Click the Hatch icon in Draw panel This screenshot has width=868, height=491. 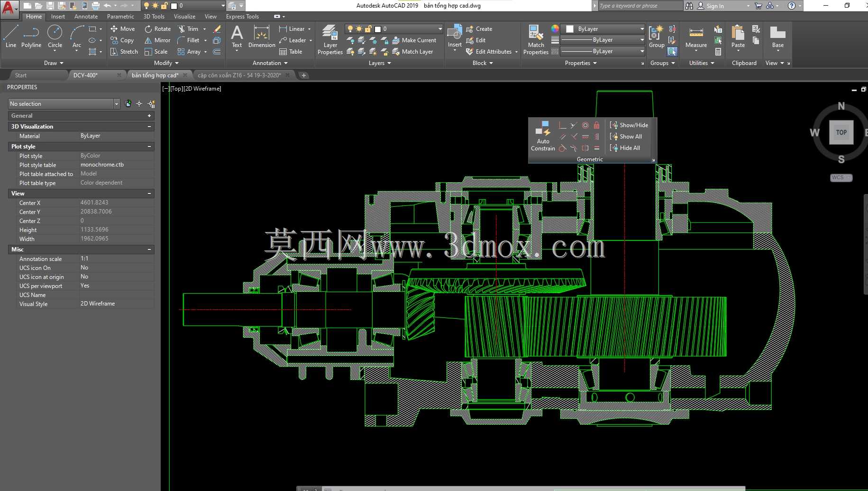(92, 52)
